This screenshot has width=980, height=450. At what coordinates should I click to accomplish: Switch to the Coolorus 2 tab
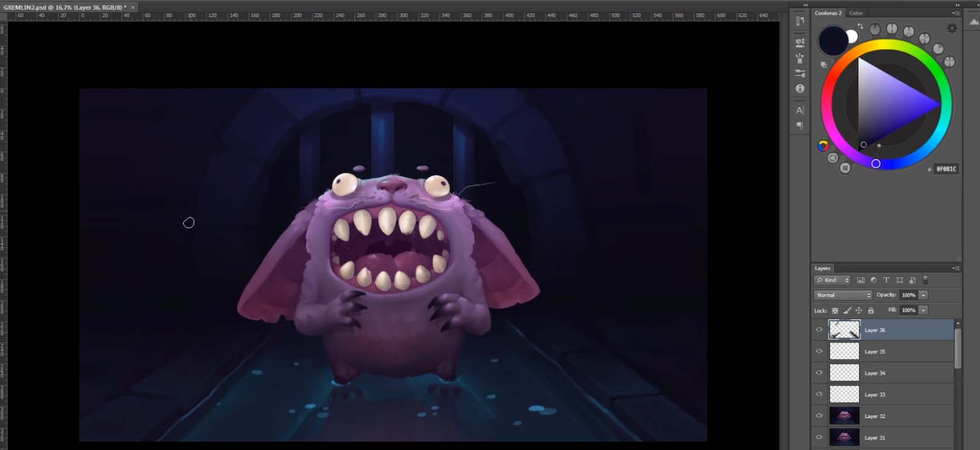point(828,13)
